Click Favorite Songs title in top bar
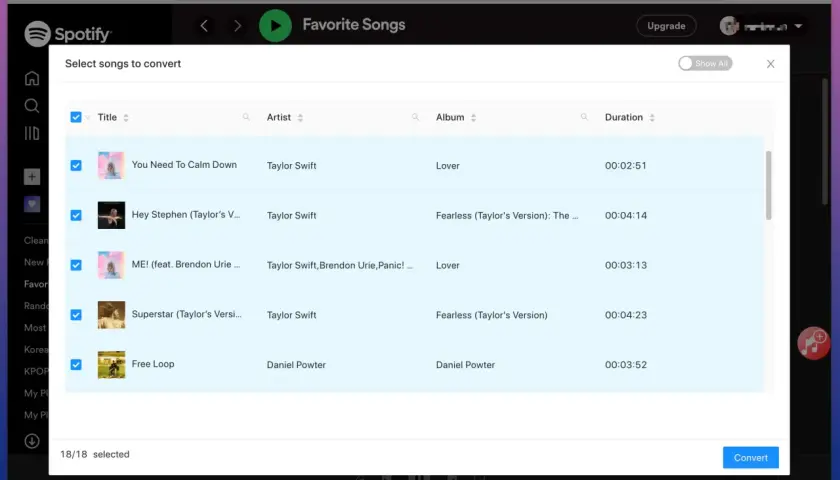Viewport: 840px width, 480px height. (x=354, y=25)
